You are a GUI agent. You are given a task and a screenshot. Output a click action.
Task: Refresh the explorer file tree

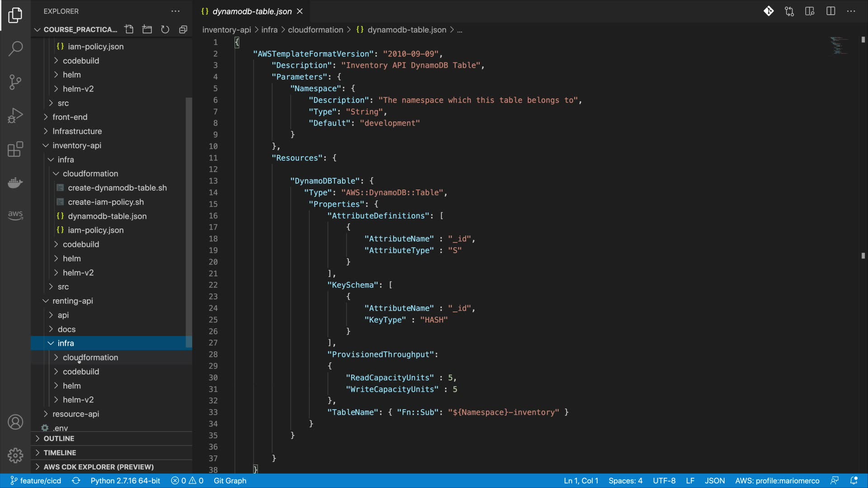click(165, 29)
